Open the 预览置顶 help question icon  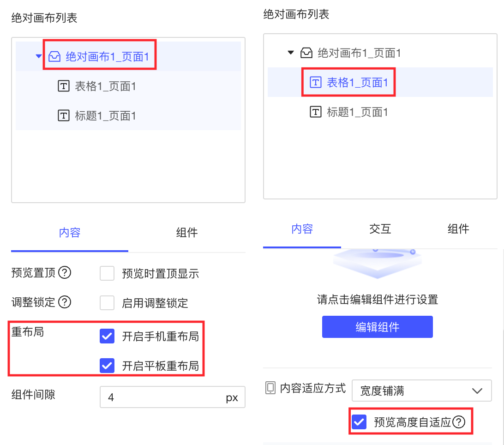[x=65, y=273]
